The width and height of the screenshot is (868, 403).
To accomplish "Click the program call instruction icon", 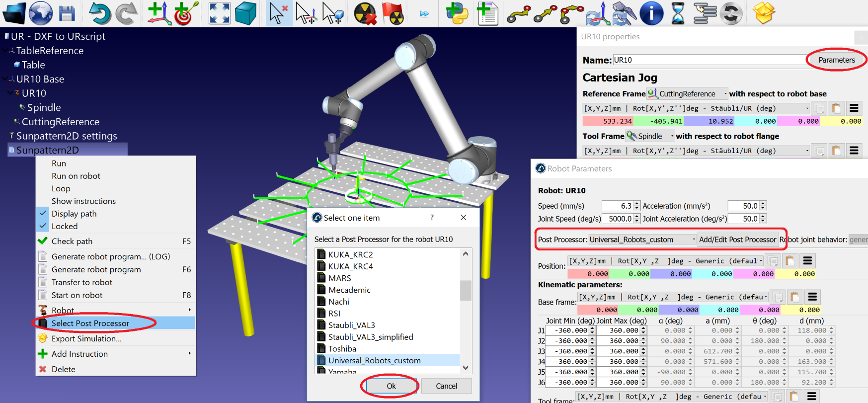I will (705, 13).
